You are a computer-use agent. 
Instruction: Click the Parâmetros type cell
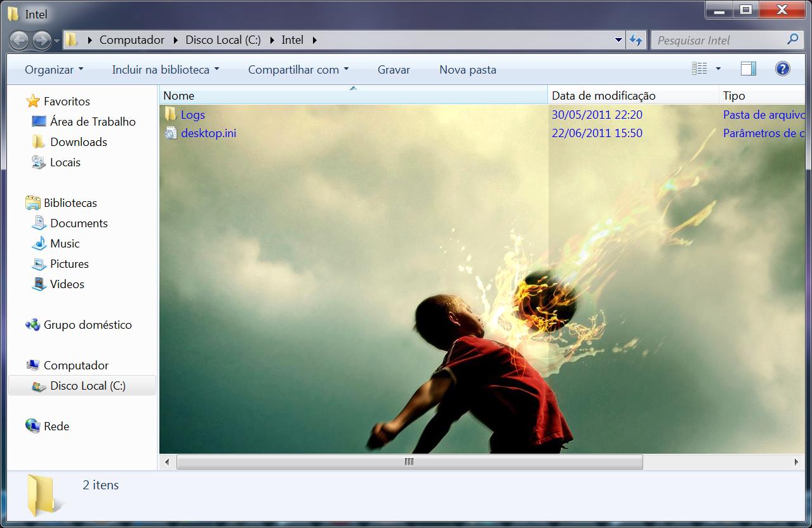click(x=764, y=133)
